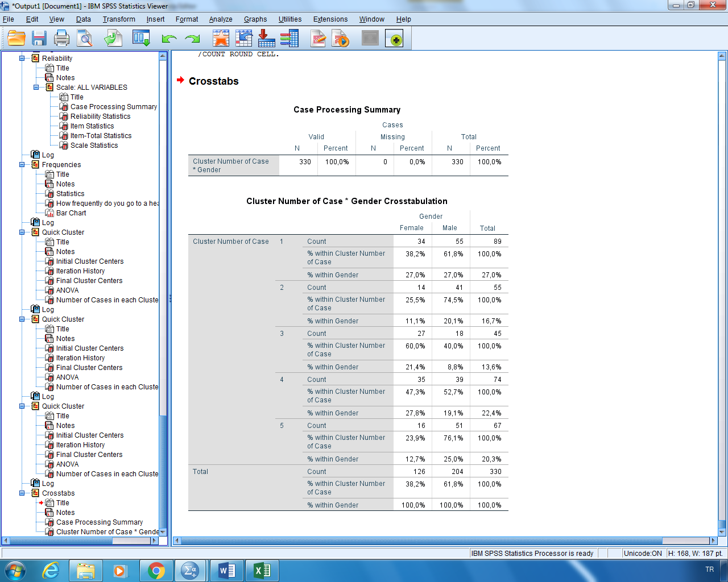Open print preview
Screen dimensions: 728x582
[x=84, y=38]
